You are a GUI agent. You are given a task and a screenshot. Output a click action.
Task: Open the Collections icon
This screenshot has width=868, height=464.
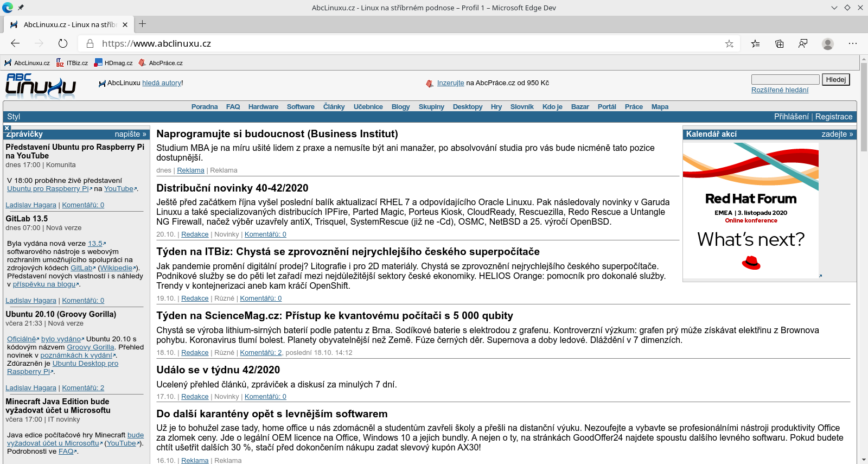coord(779,43)
